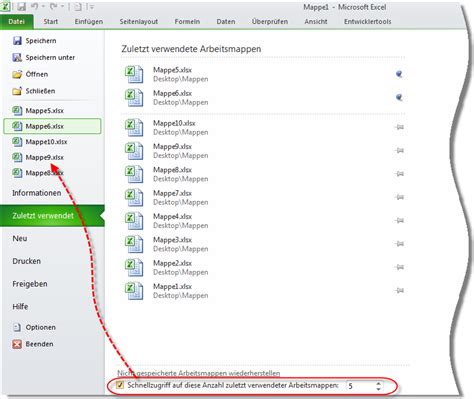Pin Mappe4.xlsx to the list
This screenshot has width=474, height=399.
399,220
